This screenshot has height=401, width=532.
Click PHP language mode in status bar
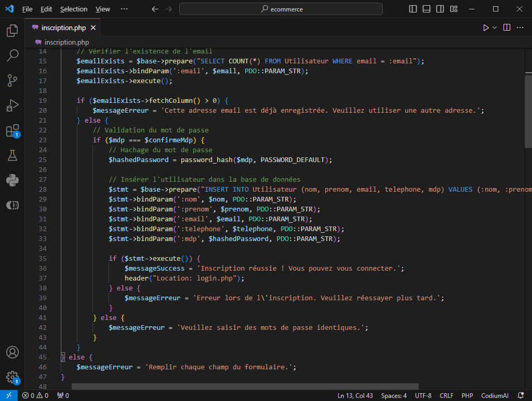[x=467, y=395]
